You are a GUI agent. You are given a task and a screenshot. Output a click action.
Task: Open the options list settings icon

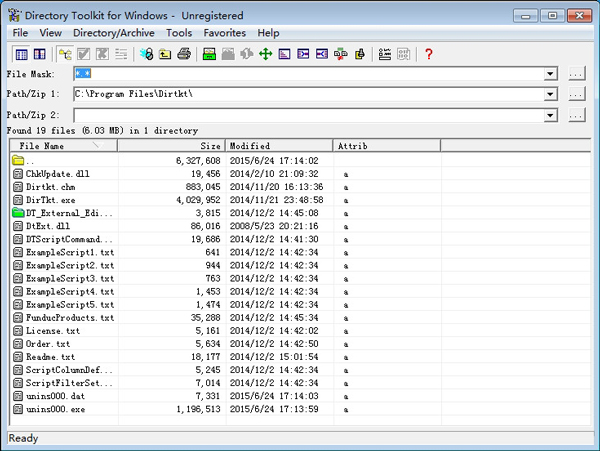[385, 54]
